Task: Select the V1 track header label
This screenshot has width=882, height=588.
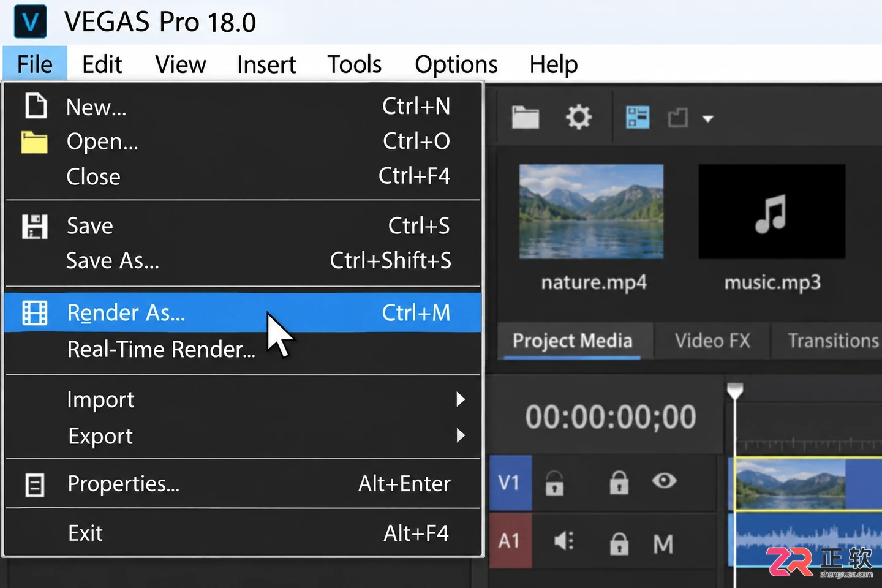Action: click(x=510, y=483)
